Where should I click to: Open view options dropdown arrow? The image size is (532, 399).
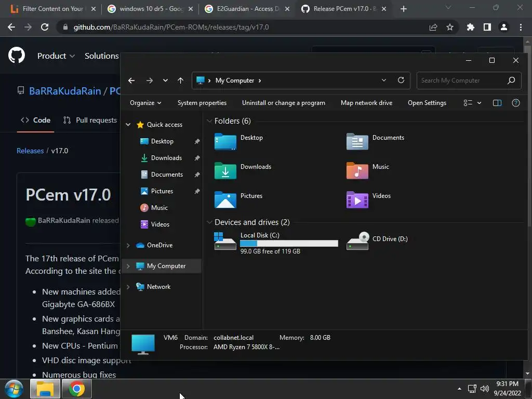click(x=479, y=103)
